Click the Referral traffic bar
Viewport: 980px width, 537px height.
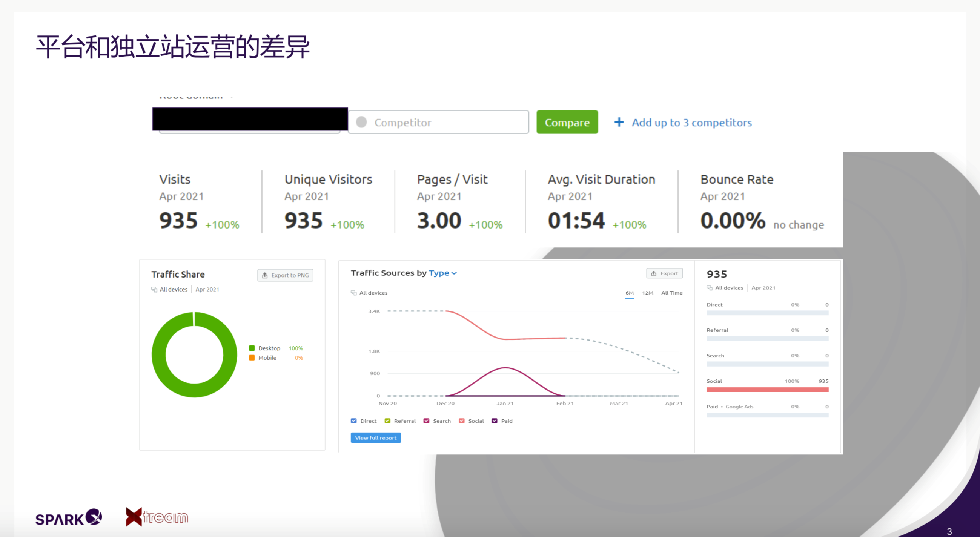click(x=768, y=339)
